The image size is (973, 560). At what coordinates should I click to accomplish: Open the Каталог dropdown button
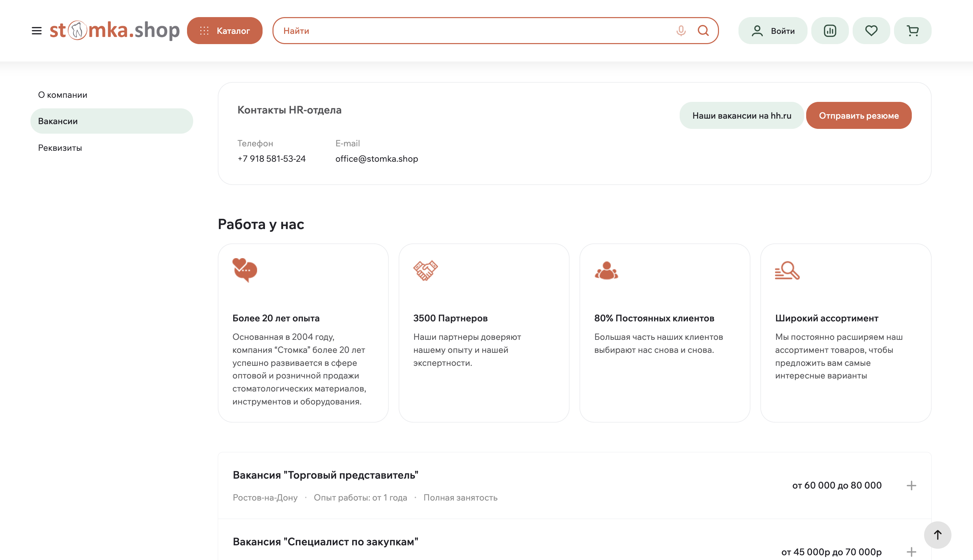coord(225,31)
